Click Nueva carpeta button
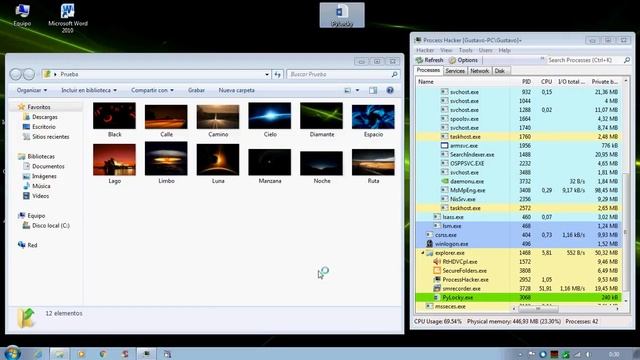 click(x=236, y=90)
